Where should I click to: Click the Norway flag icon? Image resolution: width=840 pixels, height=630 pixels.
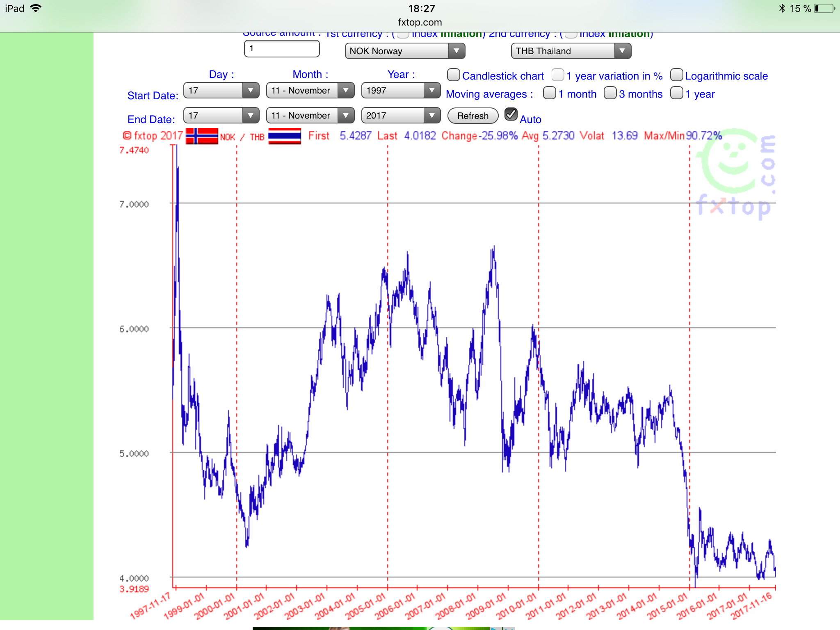(x=202, y=136)
